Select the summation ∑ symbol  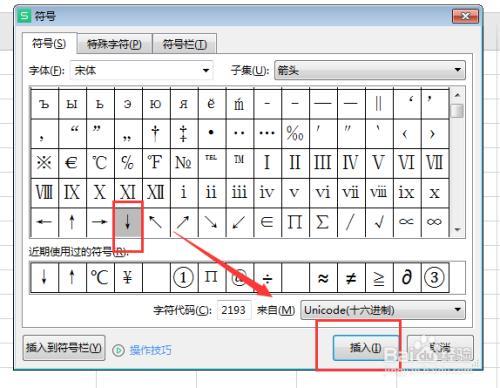tap(323, 222)
